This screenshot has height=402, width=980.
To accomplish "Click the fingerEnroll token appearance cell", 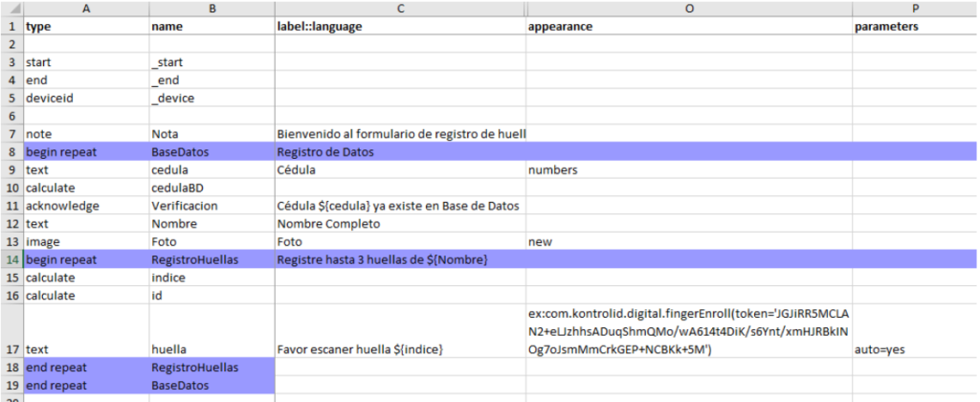I will point(688,332).
